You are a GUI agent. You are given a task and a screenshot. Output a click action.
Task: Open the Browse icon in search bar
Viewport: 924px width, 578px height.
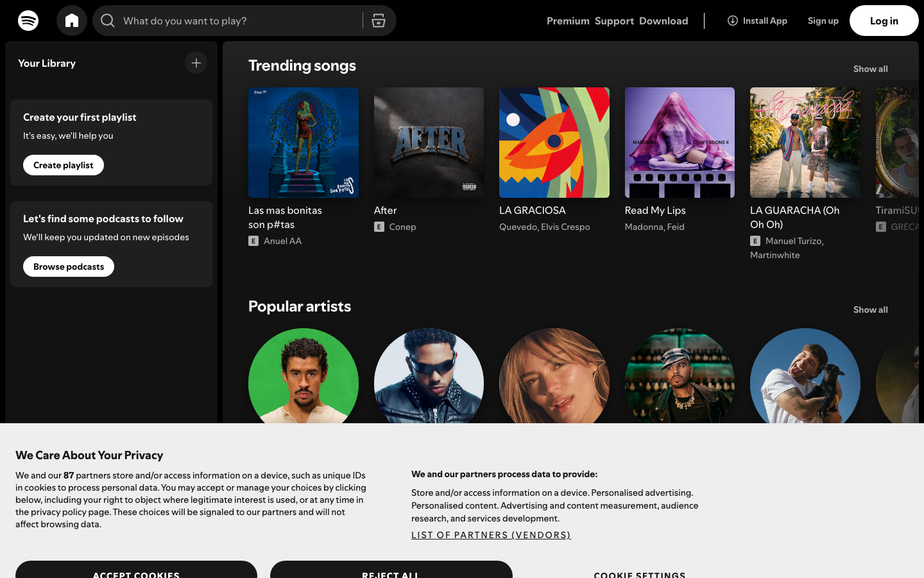coord(379,21)
